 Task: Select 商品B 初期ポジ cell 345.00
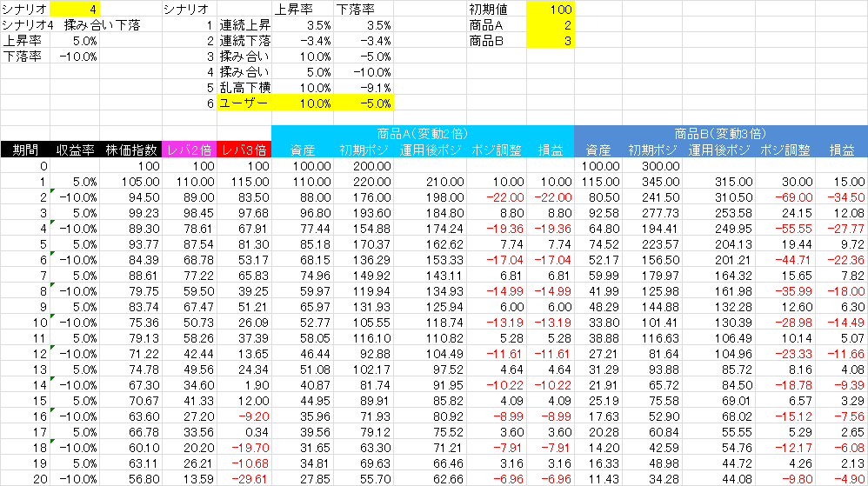(652, 182)
